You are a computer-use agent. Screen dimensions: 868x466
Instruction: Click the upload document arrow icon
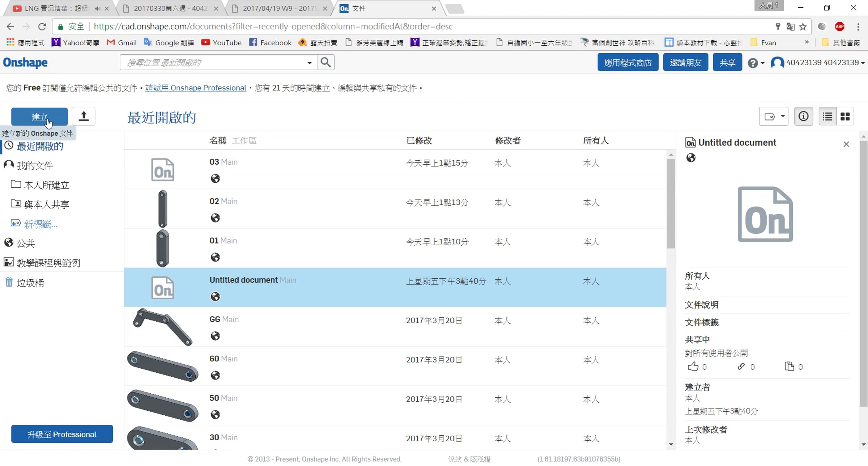pos(84,116)
